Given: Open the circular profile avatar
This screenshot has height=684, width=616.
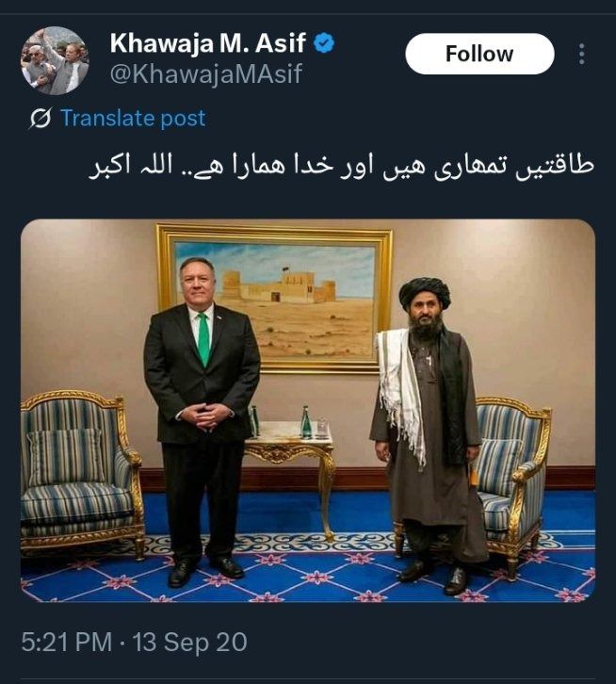Looking at the screenshot, I should tap(55, 60).
